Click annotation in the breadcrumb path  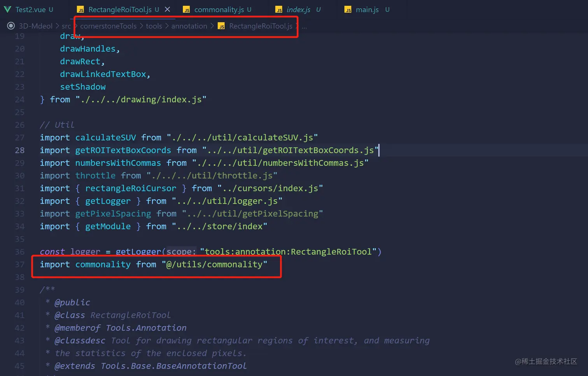click(x=189, y=26)
